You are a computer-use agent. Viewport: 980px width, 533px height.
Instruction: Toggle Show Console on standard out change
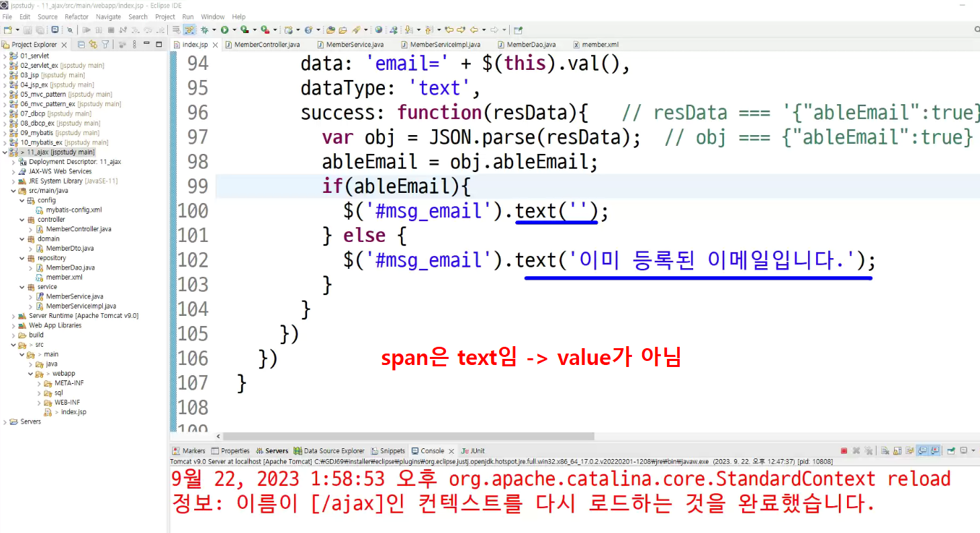pyautogui.click(x=922, y=450)
